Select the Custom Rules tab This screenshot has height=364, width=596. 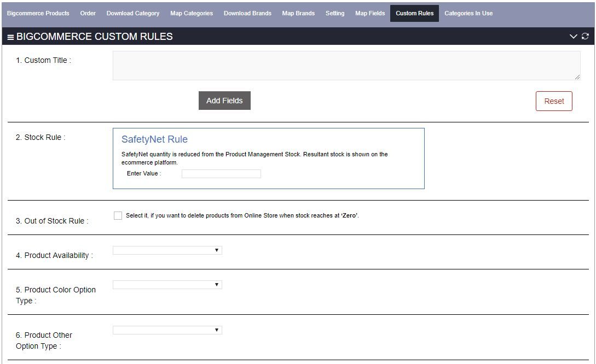tap(414, 13)
